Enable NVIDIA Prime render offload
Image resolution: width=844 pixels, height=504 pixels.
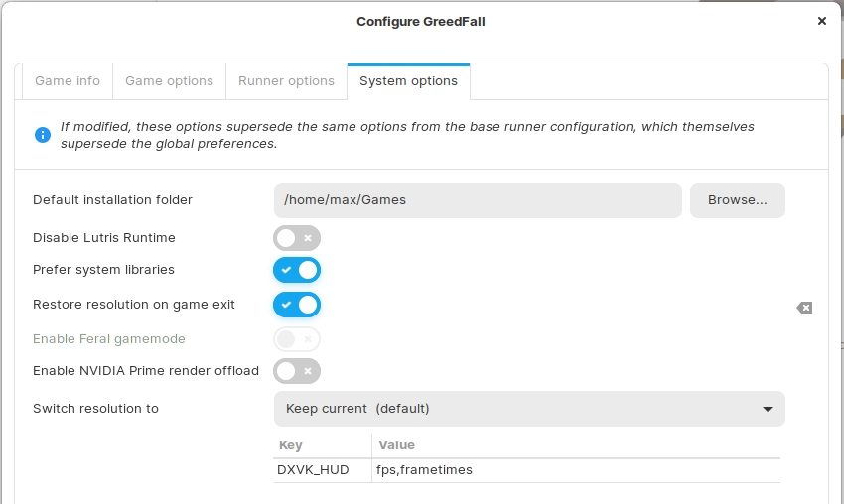(297, 371)
